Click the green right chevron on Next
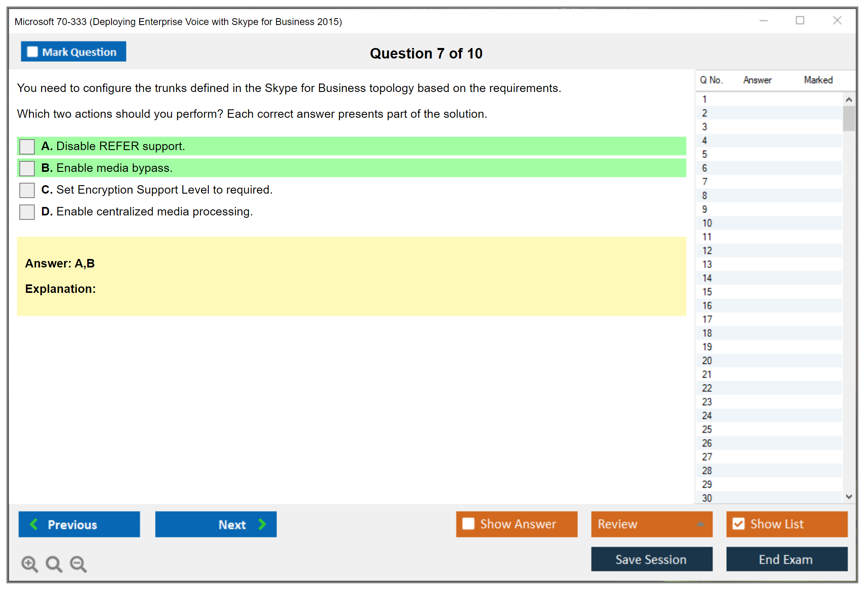 pos(262,524)
